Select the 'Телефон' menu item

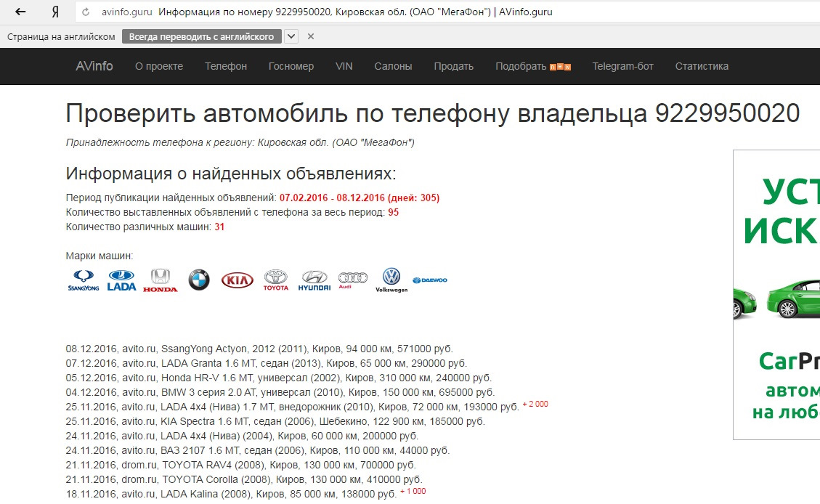click(x=226, y=66)
